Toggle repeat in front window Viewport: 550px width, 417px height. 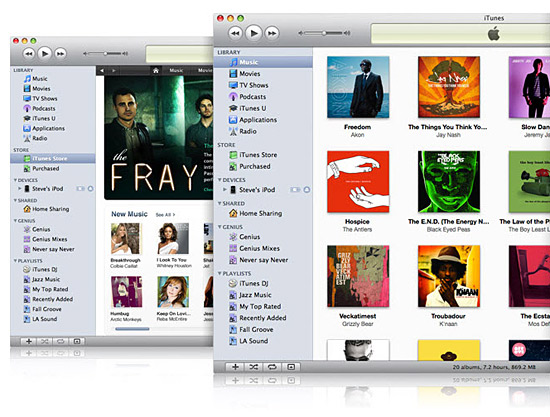coord(272,367)
